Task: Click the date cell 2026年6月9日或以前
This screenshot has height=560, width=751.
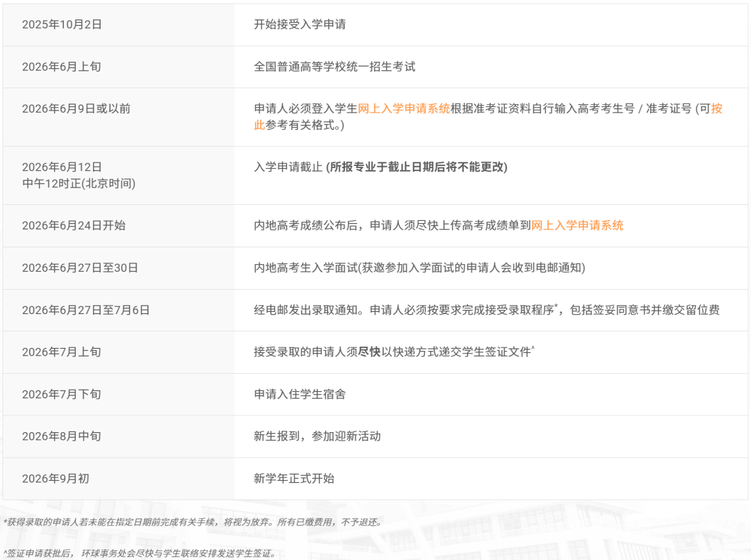Action: (x=76, y=108)
